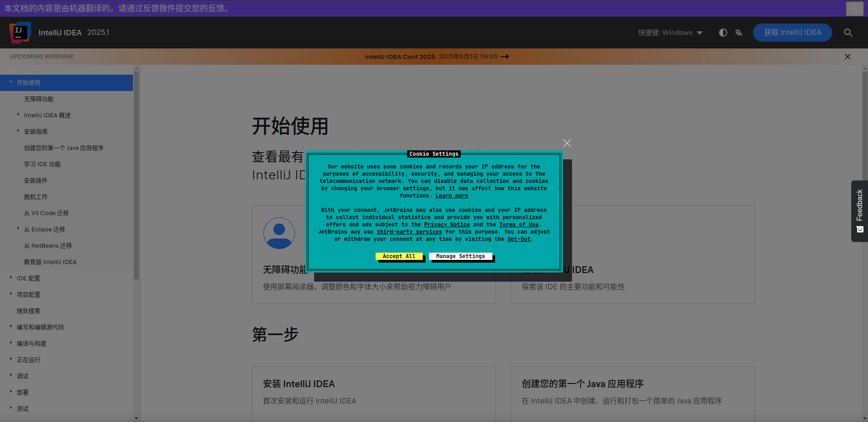Click the IntelliJ IDEA logo icon
Image resolution: width=868 pixels, height=422 pixels.
tap(20, 33)
